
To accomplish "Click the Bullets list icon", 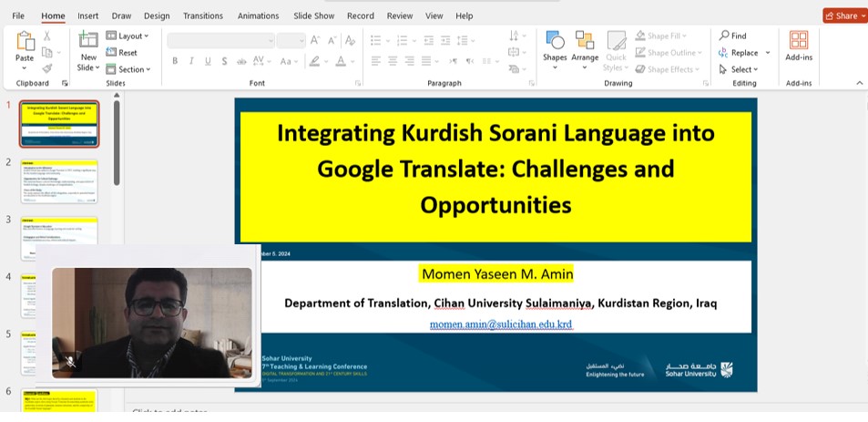I will (x=376, y=40).
